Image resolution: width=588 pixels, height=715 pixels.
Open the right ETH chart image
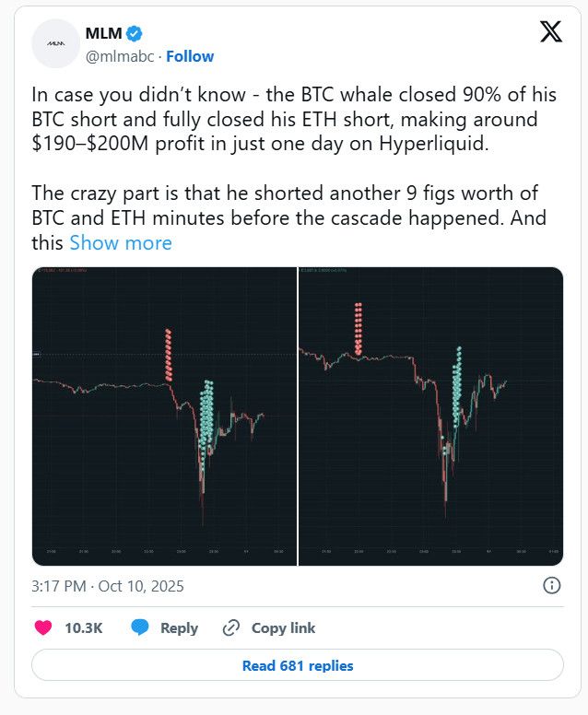431,416
